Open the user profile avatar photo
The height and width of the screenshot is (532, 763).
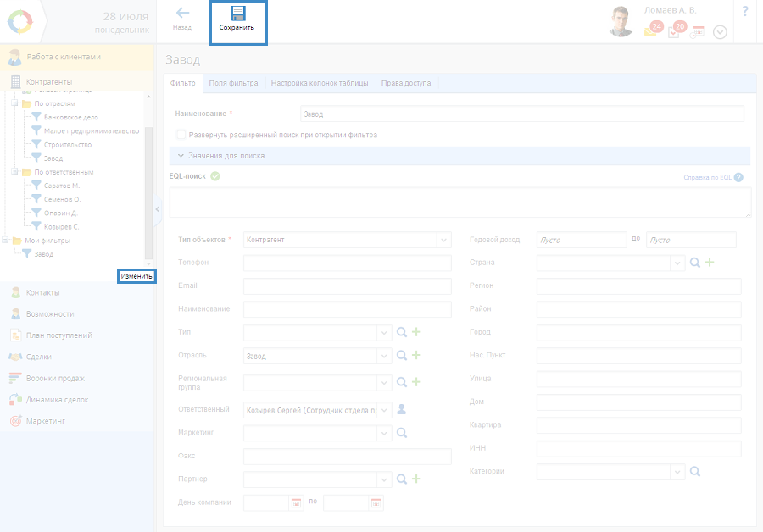pyautogui.click(x=621, y=22)
